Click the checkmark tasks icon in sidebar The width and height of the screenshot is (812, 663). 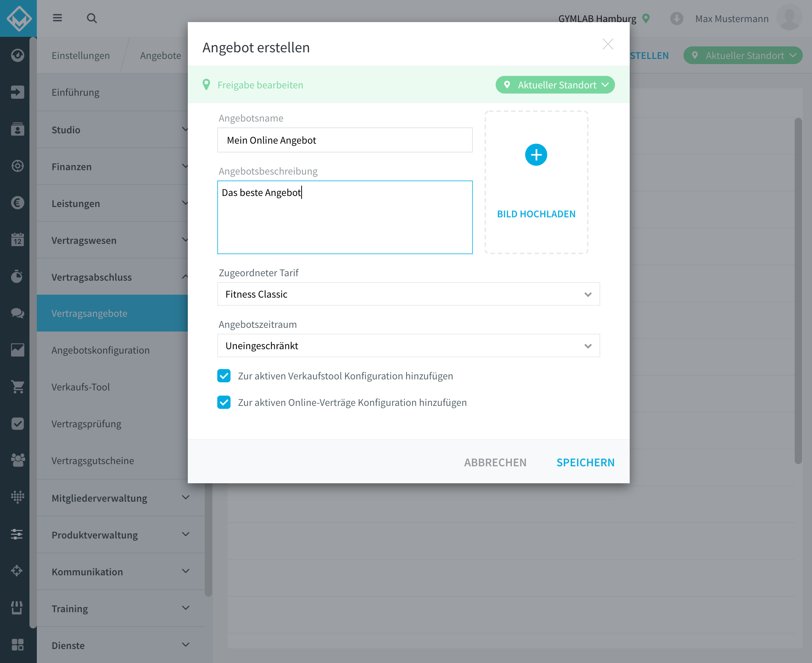(x=18, y=424)
